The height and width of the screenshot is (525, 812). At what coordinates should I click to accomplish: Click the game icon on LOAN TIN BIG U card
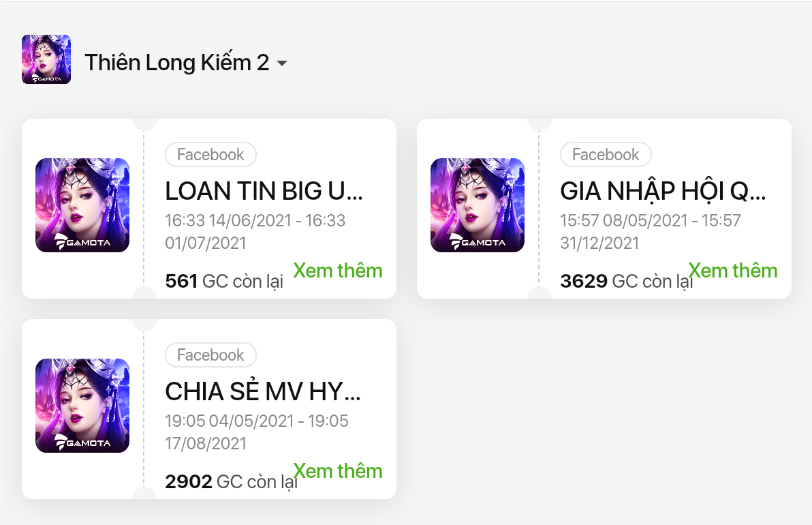82,205
